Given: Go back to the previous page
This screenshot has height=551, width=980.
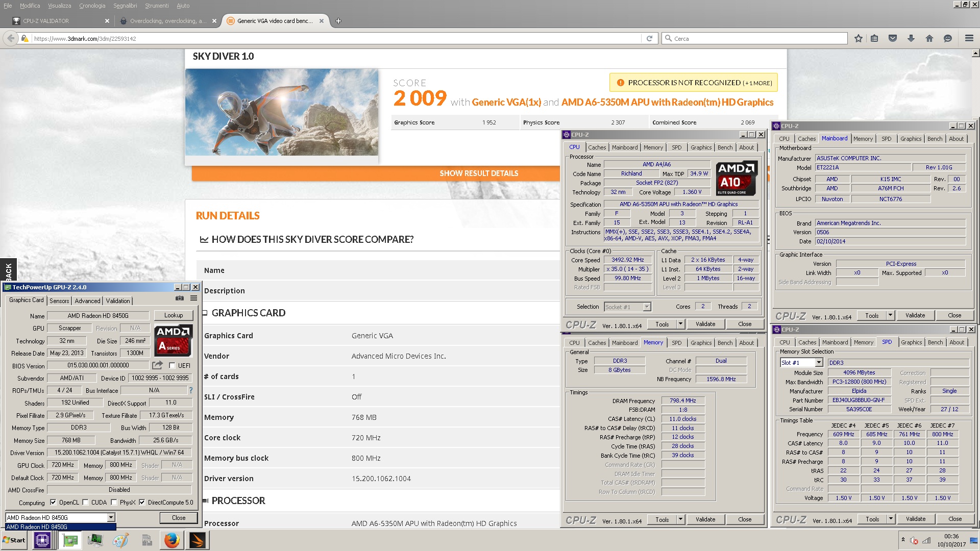Looking at the screenshot, I should click(x=11, y=38).
